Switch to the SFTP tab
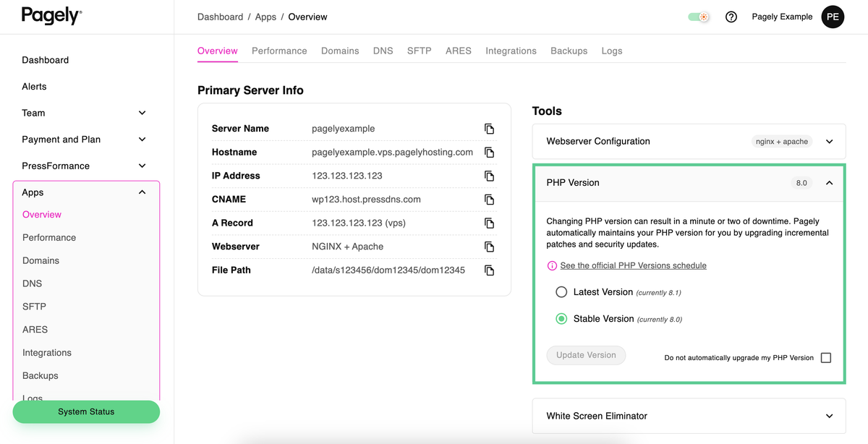Screen dimensions: 868x444 pos(419,51)
